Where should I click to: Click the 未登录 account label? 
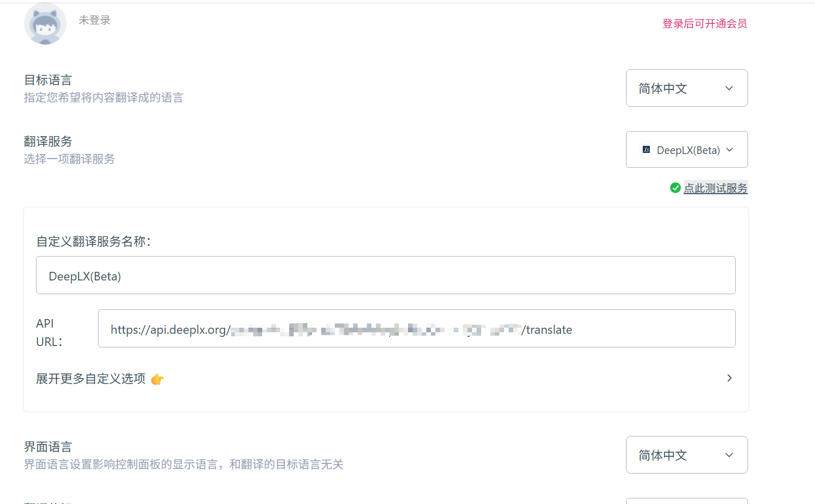pos(95,20)
